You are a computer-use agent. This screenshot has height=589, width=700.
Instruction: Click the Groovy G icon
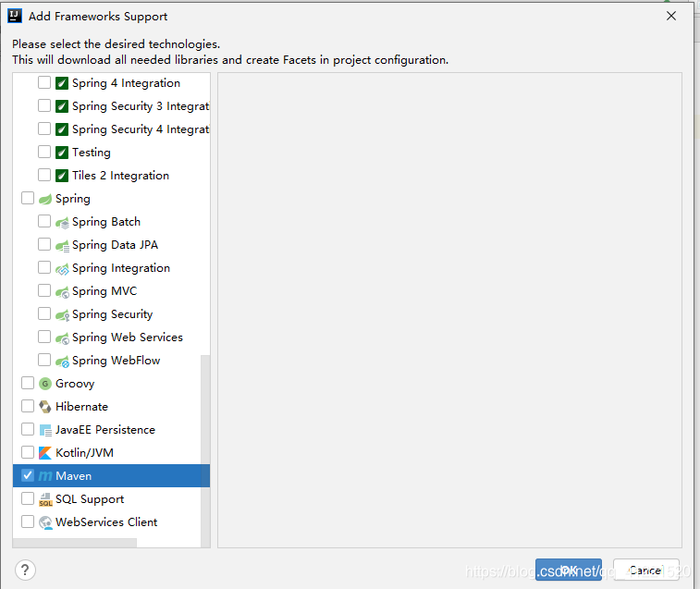[45, 384]
